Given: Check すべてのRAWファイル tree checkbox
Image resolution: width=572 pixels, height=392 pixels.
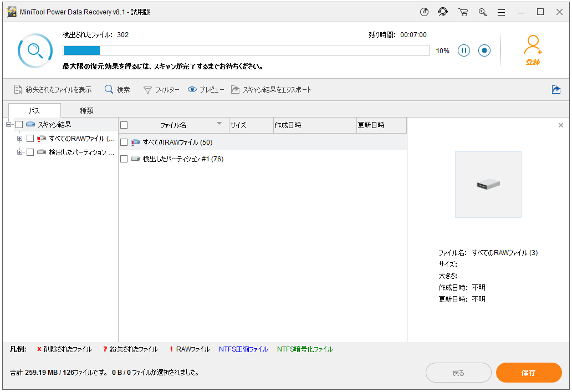Looking at the screenshot, I should click(30, 138).
